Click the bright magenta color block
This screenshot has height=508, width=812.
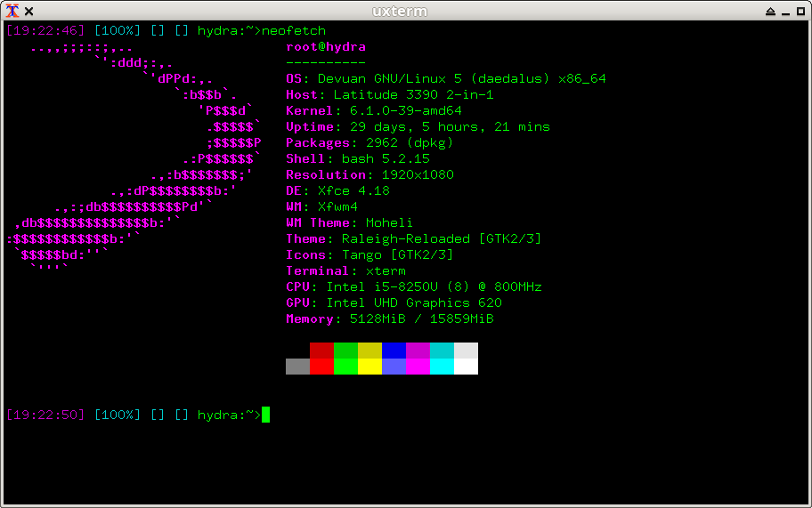click(x=418, y=367)
